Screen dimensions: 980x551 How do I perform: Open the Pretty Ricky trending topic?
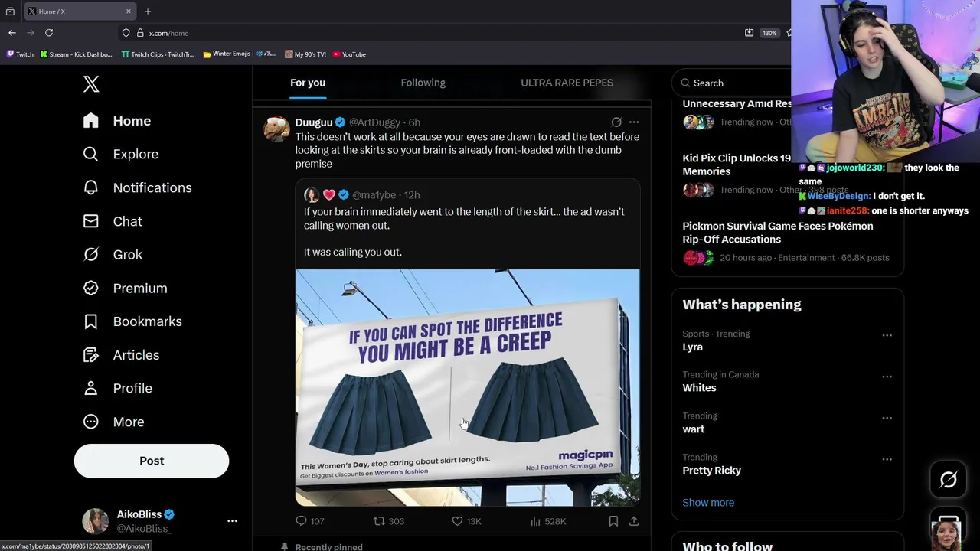[711, 471]
